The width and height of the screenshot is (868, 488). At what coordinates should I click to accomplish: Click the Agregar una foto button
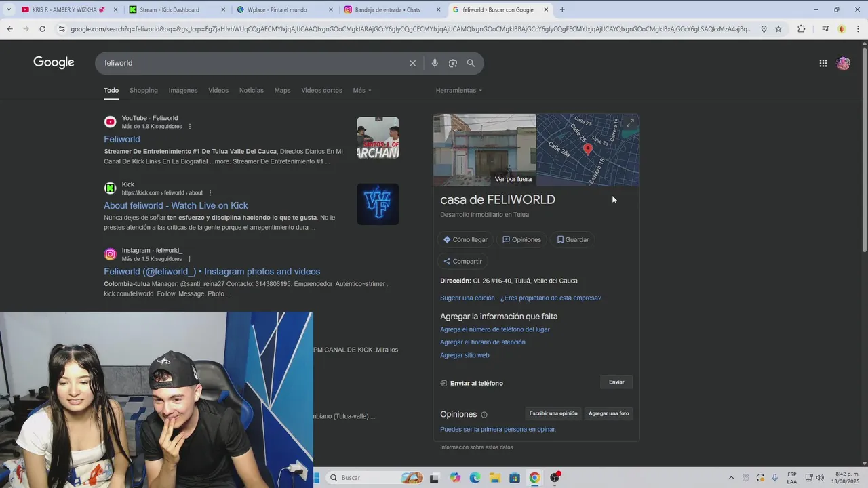[608, 413]
